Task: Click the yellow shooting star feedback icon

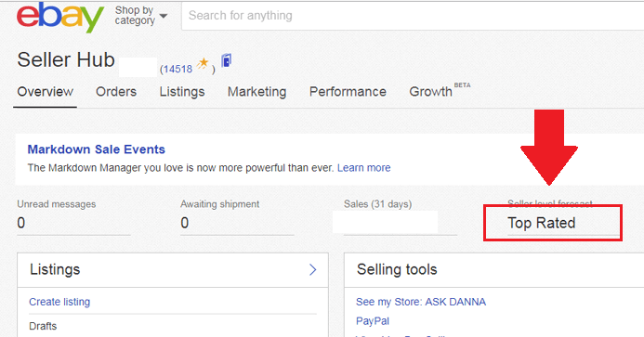Action: click(x=203, y=64)
